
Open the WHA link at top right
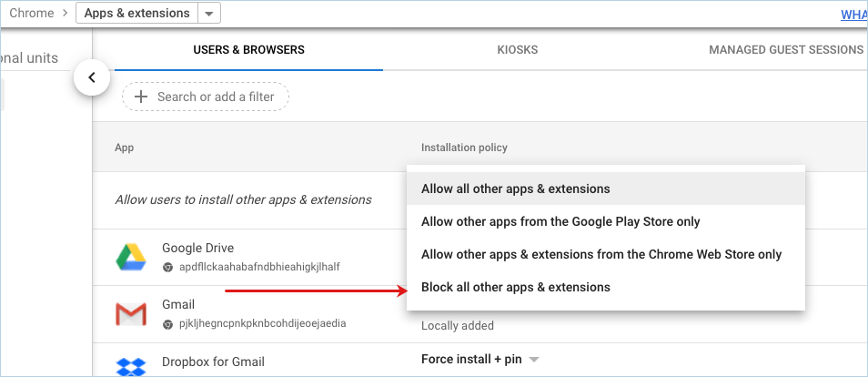(x=854, y=15)
